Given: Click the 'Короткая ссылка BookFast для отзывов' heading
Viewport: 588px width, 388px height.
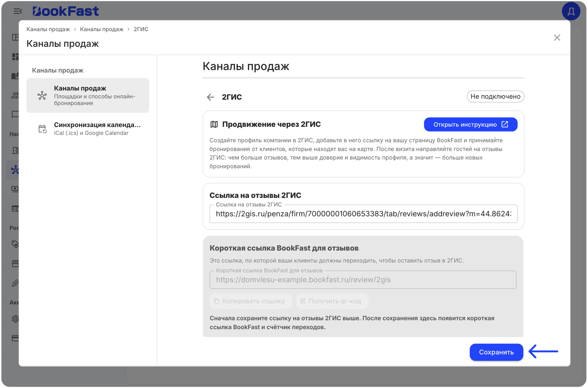Looking at the screenshot, I should [x=284, y=248].
